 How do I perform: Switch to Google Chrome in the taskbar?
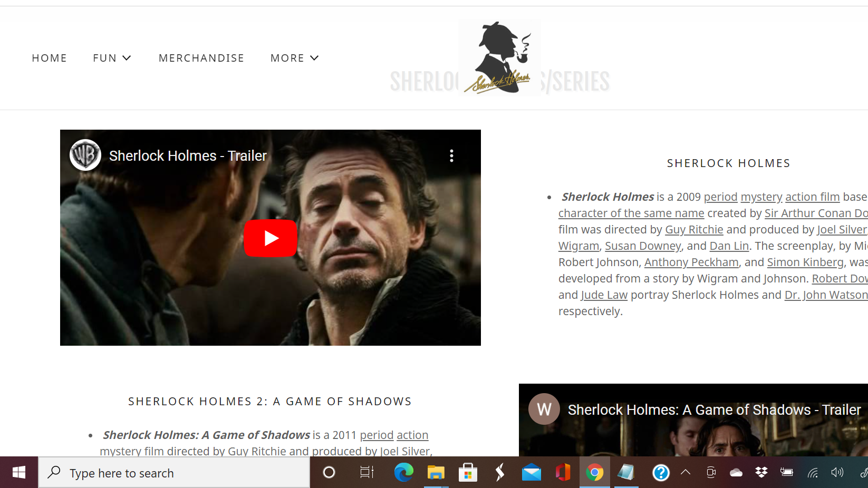[595, 472]
